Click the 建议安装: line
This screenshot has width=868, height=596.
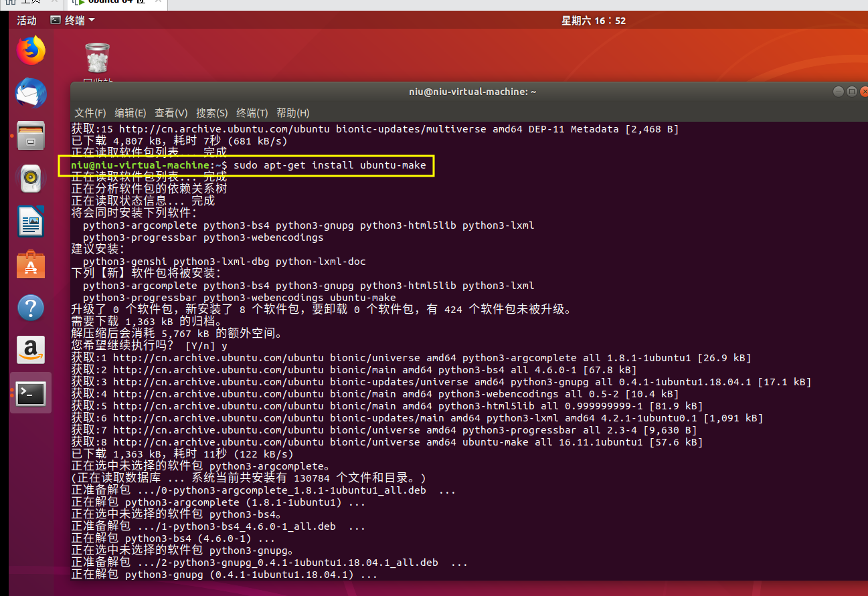coord(98,250)
